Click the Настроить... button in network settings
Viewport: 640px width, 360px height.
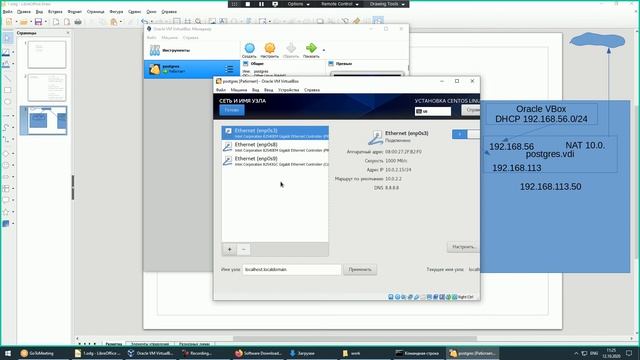tap(463, 247)
